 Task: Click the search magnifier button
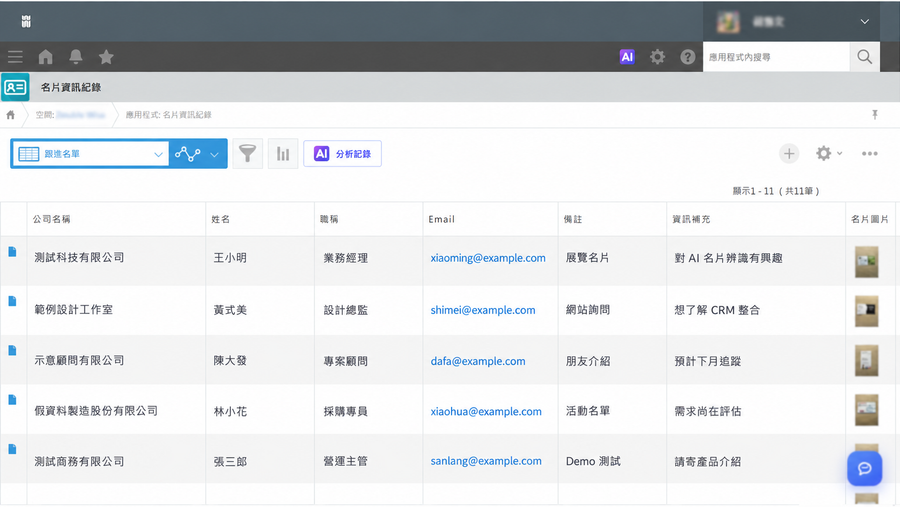(864, 57)
